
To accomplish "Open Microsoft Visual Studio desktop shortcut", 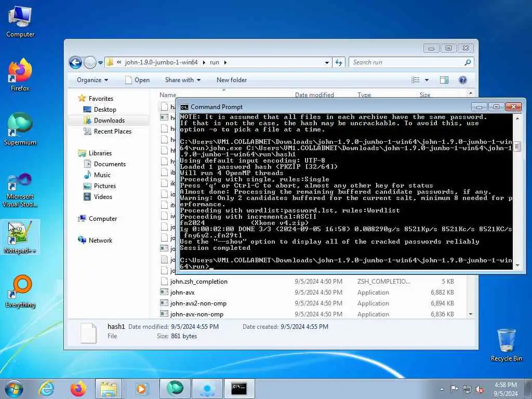I will pyautogui.click(x=20, y=190).
